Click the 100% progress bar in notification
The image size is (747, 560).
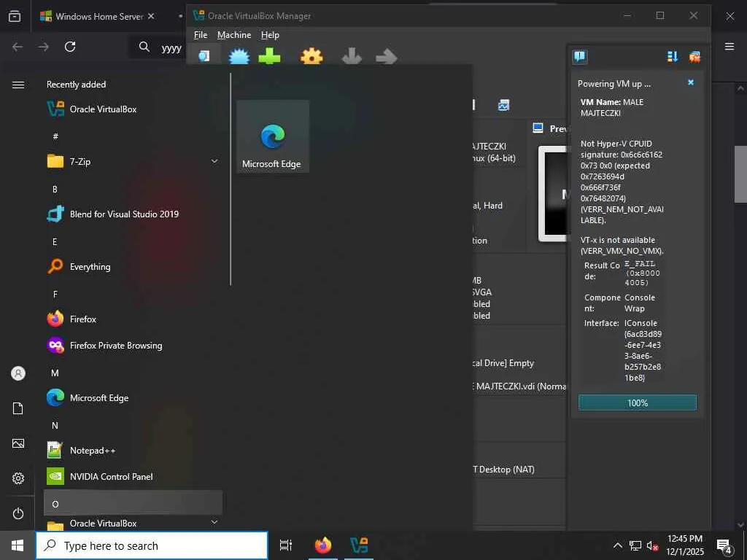(637, 402)
